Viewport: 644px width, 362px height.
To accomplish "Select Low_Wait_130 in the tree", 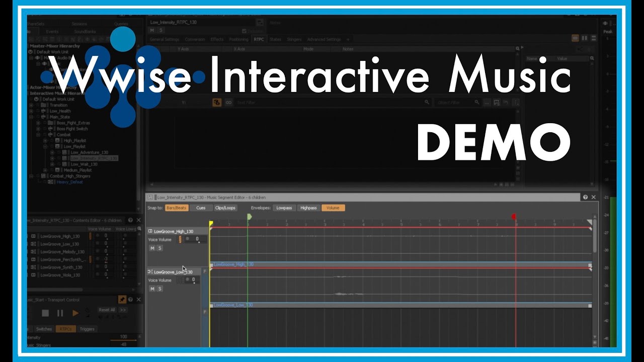I will 84,164.
